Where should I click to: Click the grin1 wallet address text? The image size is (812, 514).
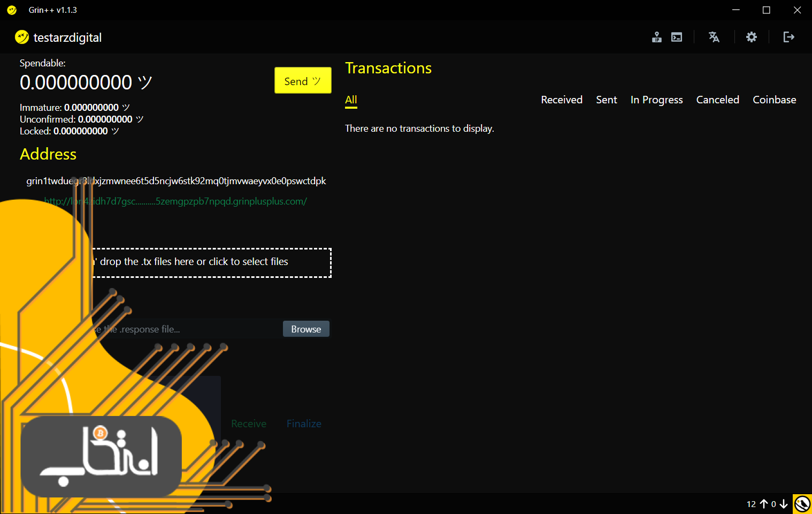tap(176, 181)
